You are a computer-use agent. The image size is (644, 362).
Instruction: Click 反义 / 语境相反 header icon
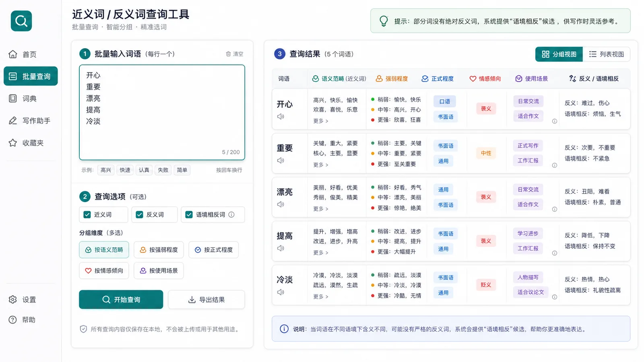coord(572,79)
